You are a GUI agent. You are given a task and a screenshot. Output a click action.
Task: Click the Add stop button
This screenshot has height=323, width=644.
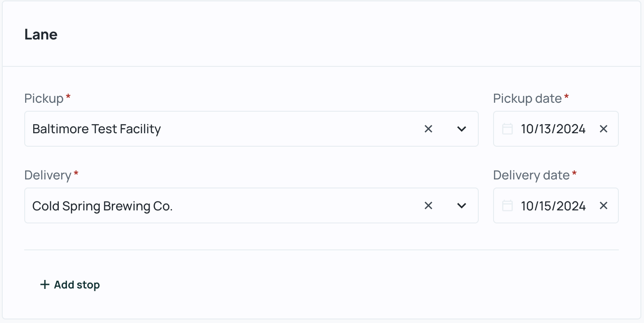tap(70, 284)
